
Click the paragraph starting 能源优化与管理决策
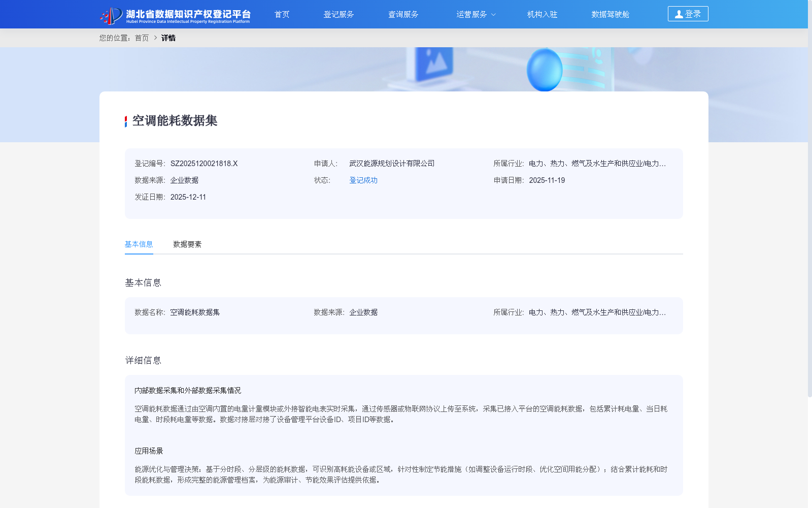click(401, 474)
